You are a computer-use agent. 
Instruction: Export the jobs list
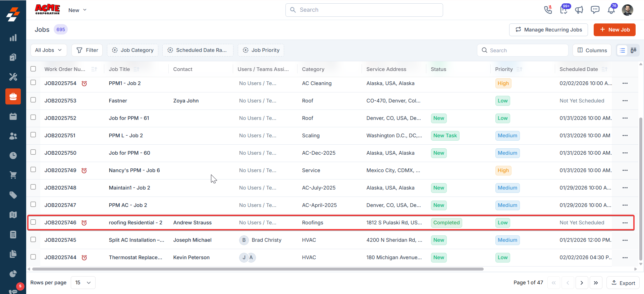(x=623, y=283)
